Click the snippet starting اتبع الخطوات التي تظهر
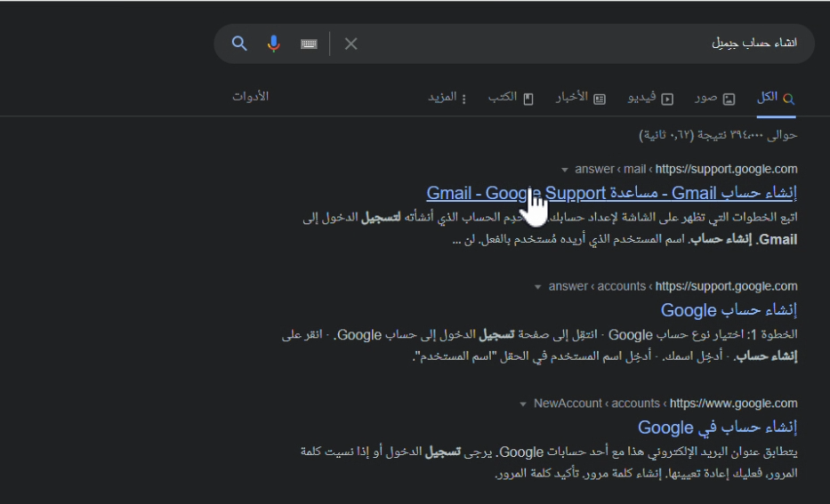This screenshot has height=504, width=830. pyautogui.click(x=550, y=228)
